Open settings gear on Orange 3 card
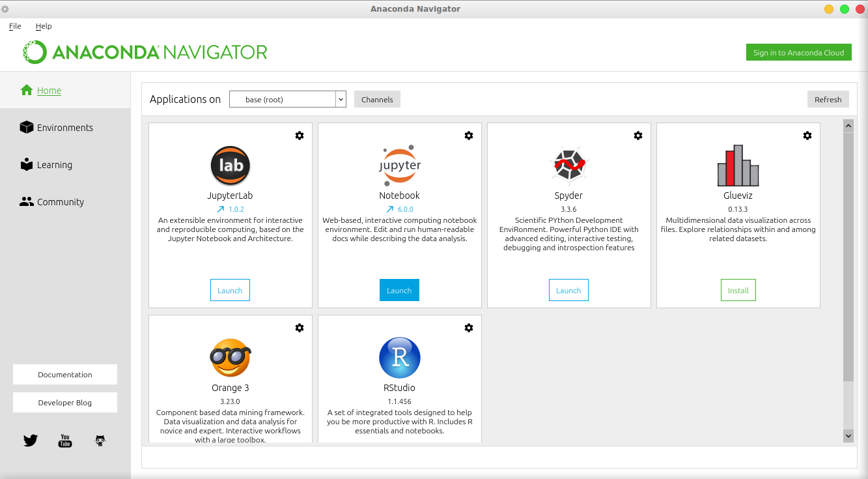This screenshot has width=868, height=479. coord(300,328)
